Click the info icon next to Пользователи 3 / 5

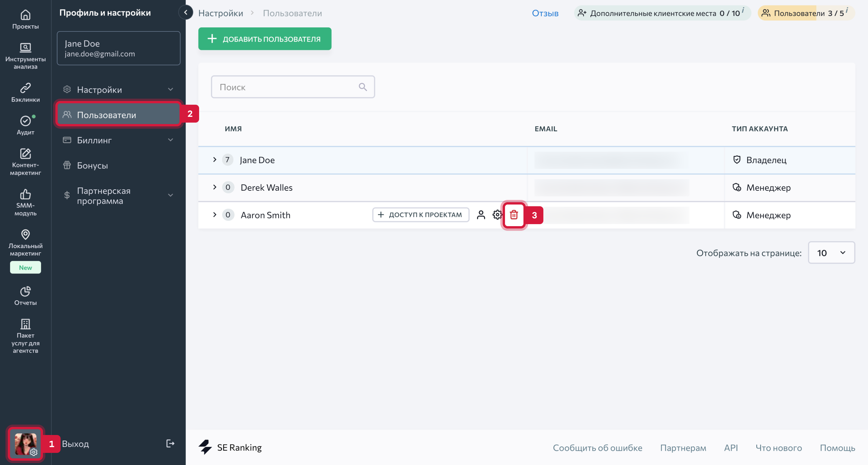[847, 10]
